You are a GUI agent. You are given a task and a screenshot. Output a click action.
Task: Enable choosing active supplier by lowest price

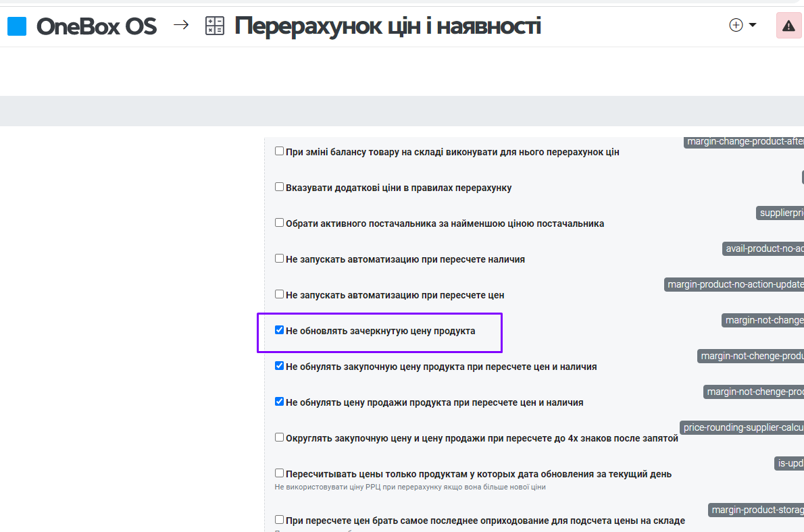tap(279, 223)
